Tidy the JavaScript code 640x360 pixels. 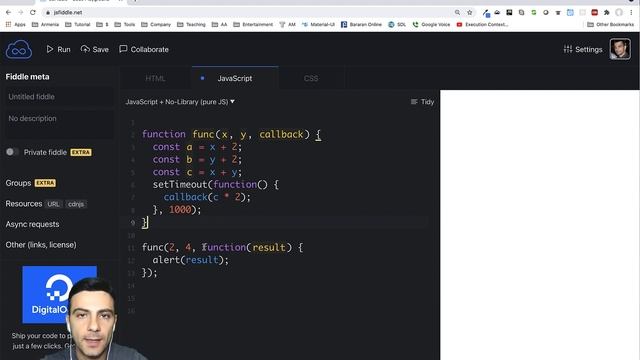[x=422, y=102]
